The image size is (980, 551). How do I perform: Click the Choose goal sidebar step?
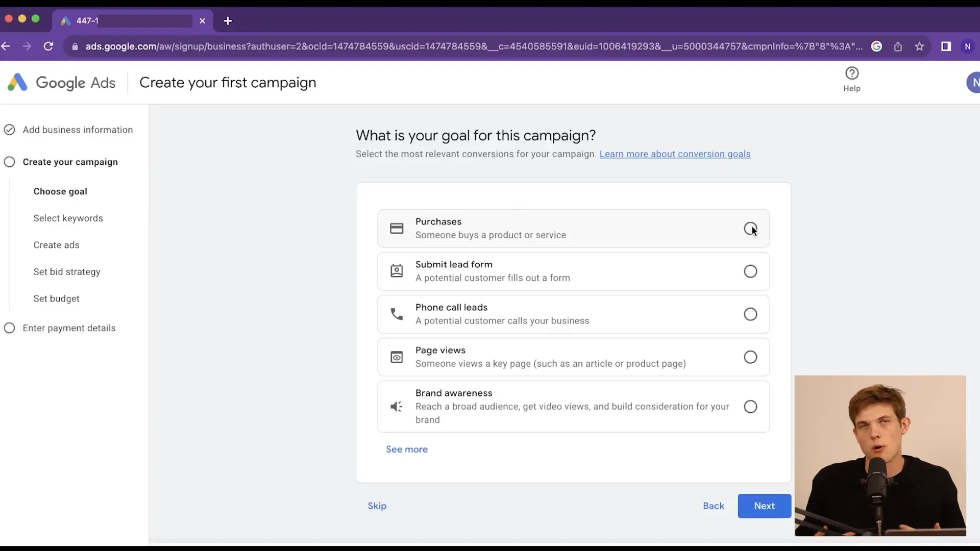pos(60,191)
